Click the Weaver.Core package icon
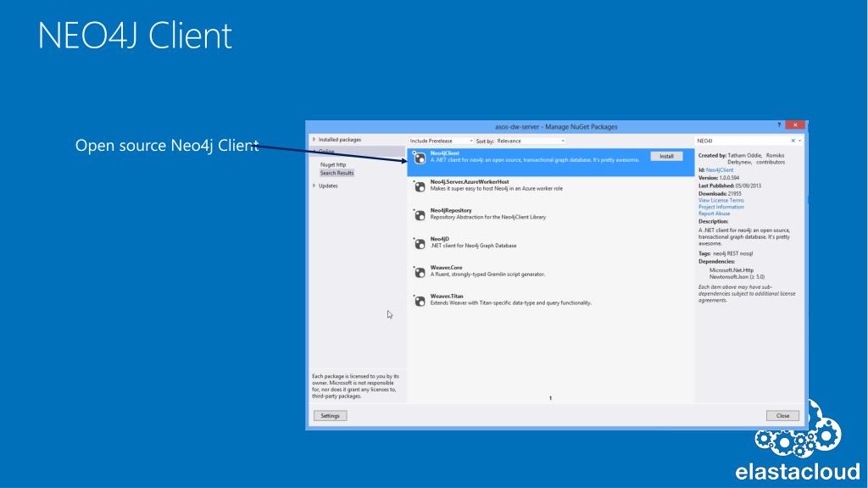 (x=420, y=273)
